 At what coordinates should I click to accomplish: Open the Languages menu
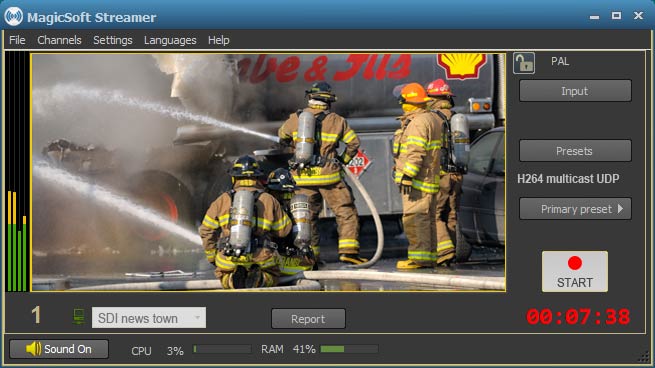click(x=170, y=40)
